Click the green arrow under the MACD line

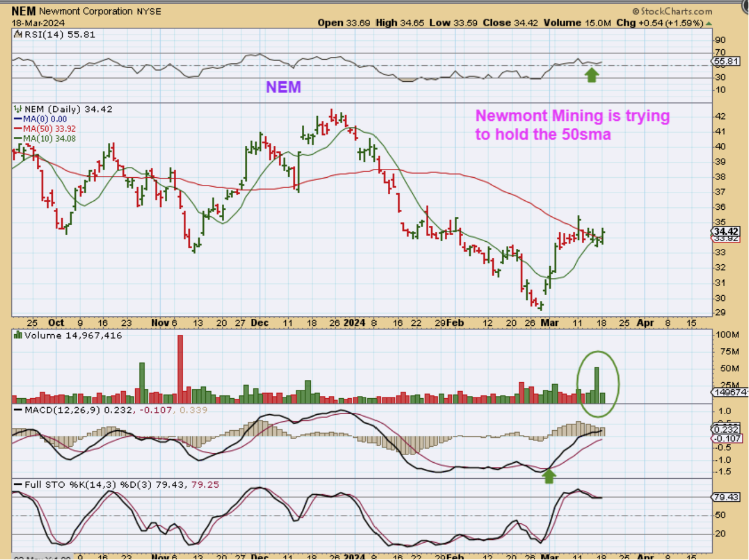[x=549, y=475]
